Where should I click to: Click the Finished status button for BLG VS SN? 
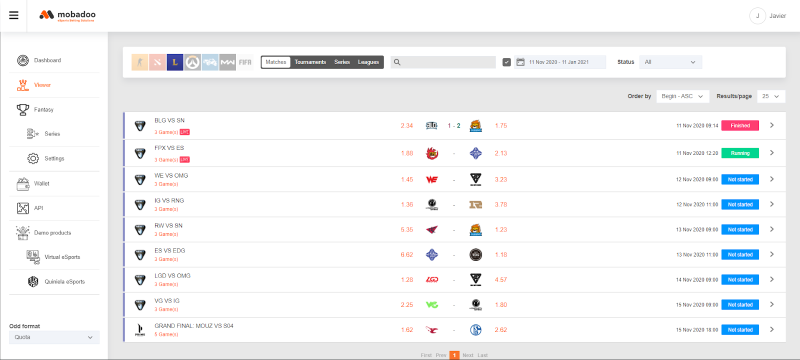tap(740, 125)
